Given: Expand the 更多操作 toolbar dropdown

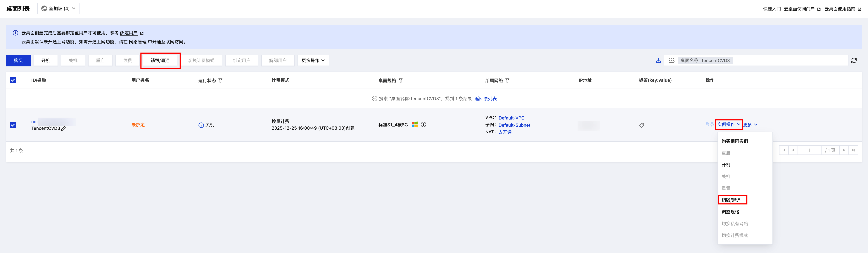Looking at the screenshot, I should (x=313, y=61).
